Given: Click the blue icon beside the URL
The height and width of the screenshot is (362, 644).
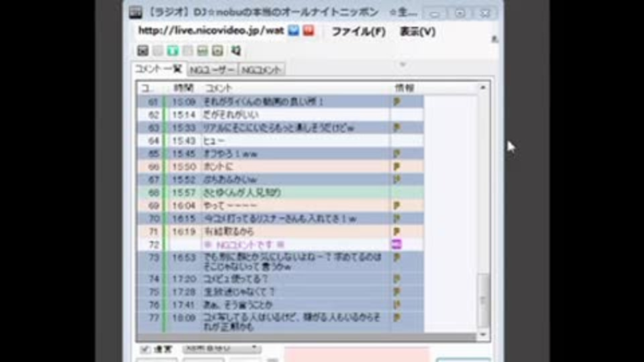Looking at the screenshot, I should coord(293,30).
